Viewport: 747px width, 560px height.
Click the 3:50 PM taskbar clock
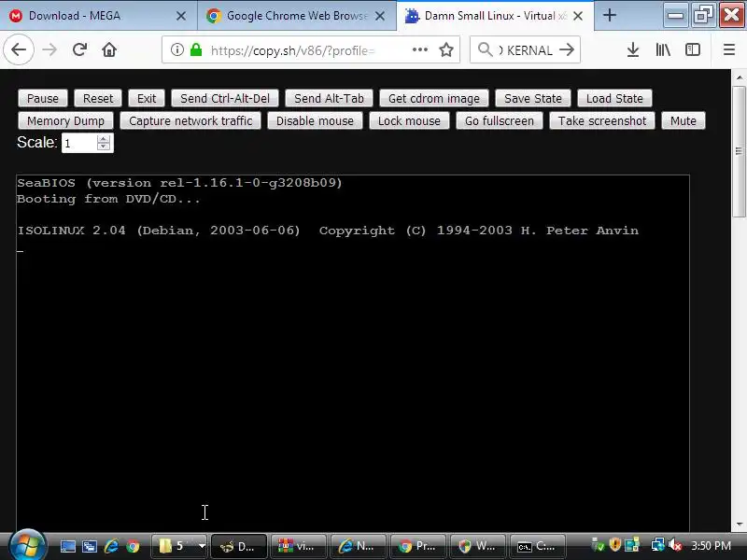tap(712, 546)
